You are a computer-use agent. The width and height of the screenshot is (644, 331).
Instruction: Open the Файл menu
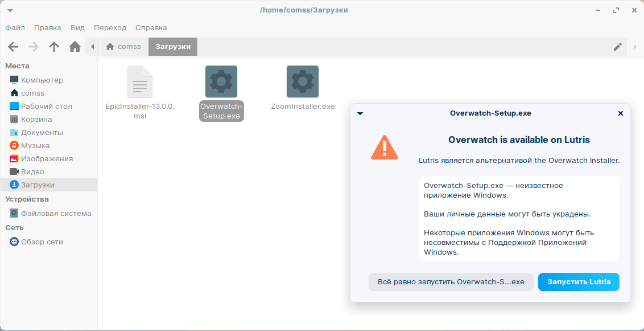[x=15, y=28]
